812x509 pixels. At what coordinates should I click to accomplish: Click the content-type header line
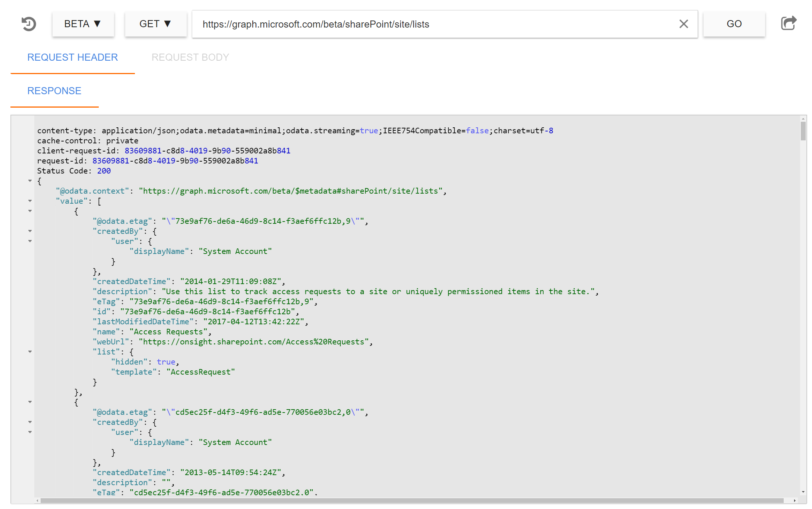(x=295, y=131)
